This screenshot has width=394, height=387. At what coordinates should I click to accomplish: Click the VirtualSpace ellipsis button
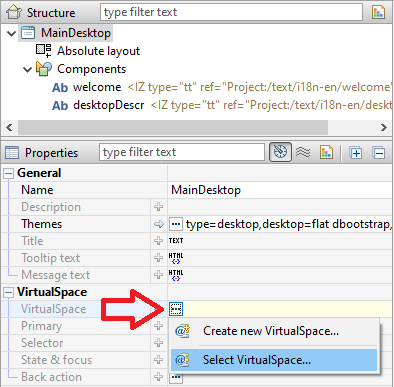[176, 309]
